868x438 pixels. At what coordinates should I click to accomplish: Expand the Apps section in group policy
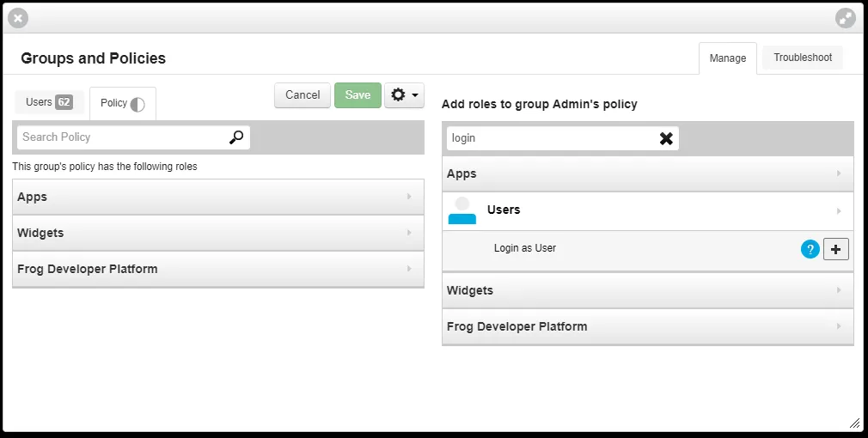[x=218, y=197]
